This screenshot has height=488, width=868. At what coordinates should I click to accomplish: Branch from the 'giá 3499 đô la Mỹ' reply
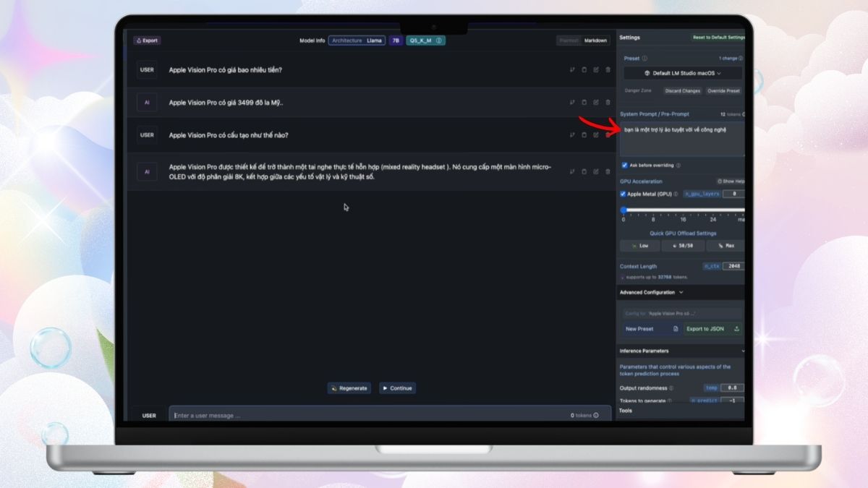click(x=572, y=103)
